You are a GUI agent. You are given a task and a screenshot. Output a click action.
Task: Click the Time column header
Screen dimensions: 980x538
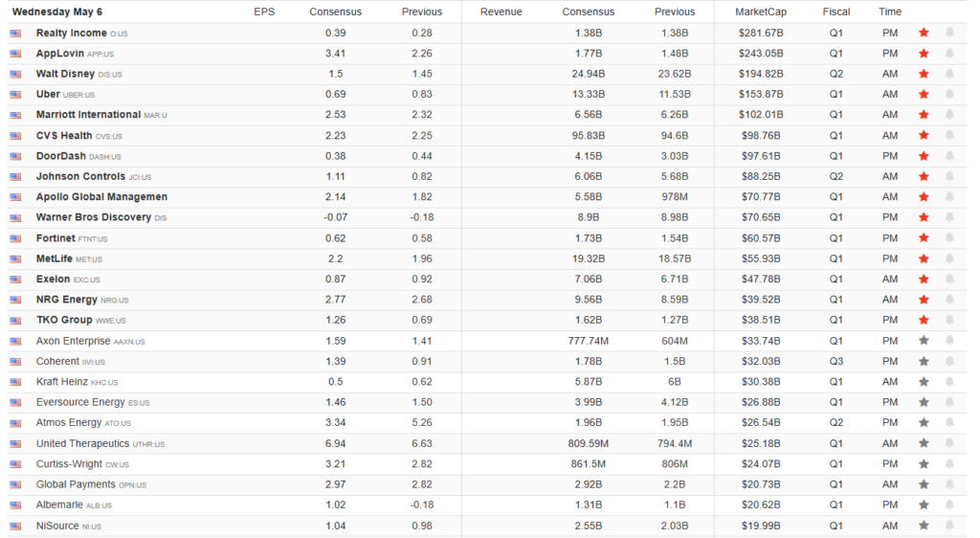[890, 11]
